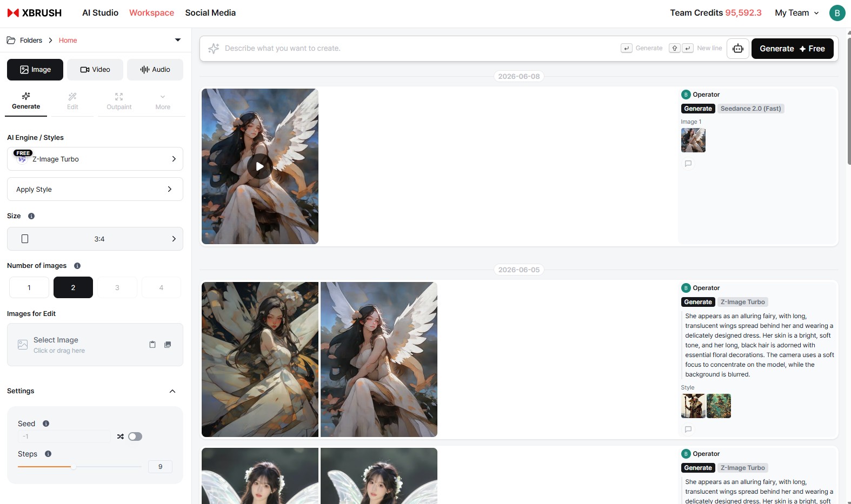851x504 pixels.
Task: Open the 3:4 size selector
Action: pyautogui.click(x=95, y=239)
